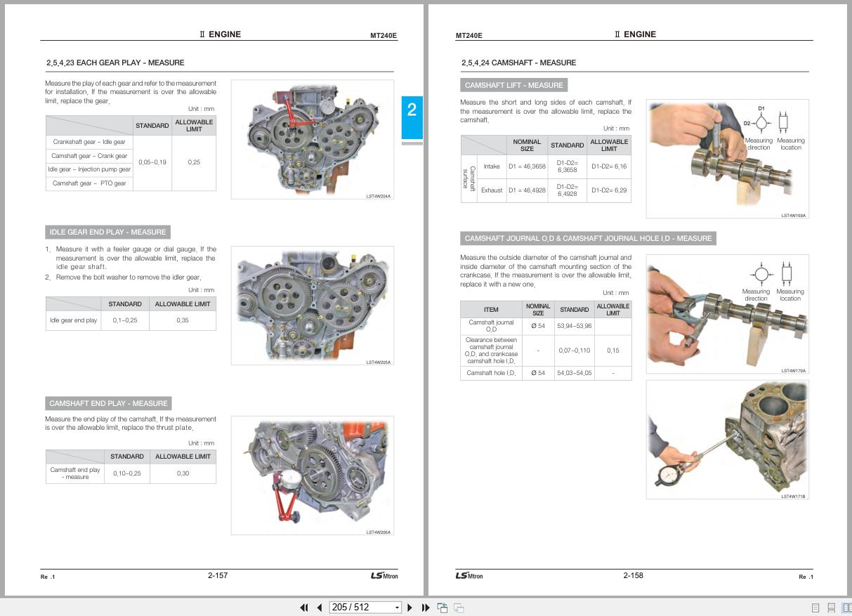852x616 pixels.
Task: Click page number '2-157'
Action: tap(218, 575)
